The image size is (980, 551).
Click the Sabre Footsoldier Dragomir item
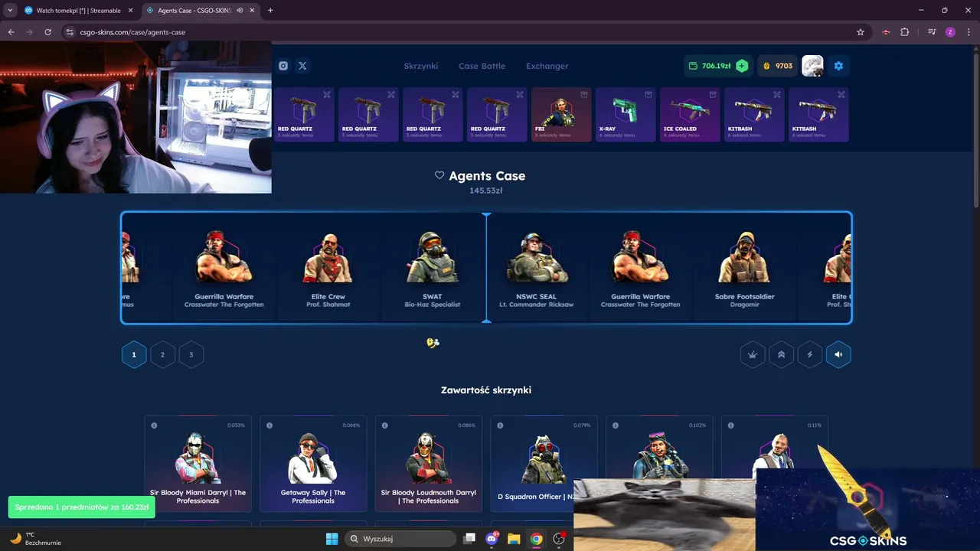(x=743, y=268)
